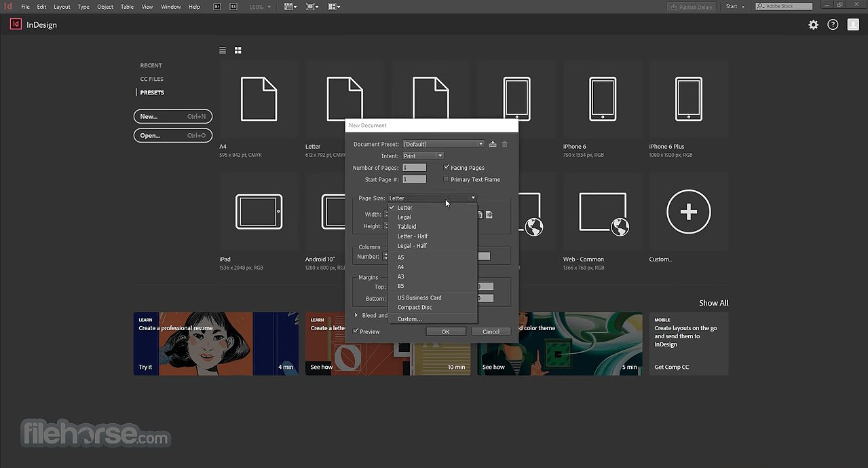Switch to the CC FILES section
The width and height of the screenshot is (868, 468).
pos(151,79)
